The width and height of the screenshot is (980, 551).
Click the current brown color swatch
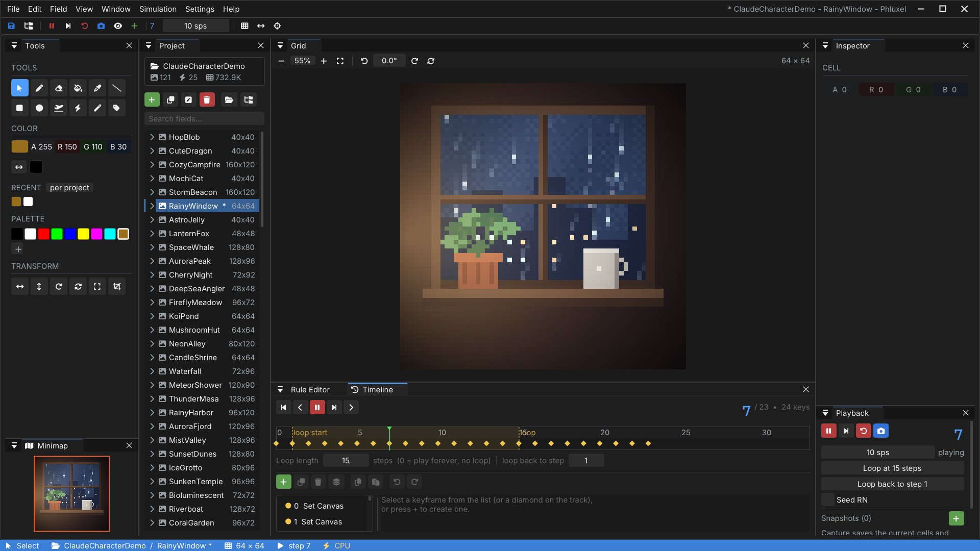click(20, 147)
